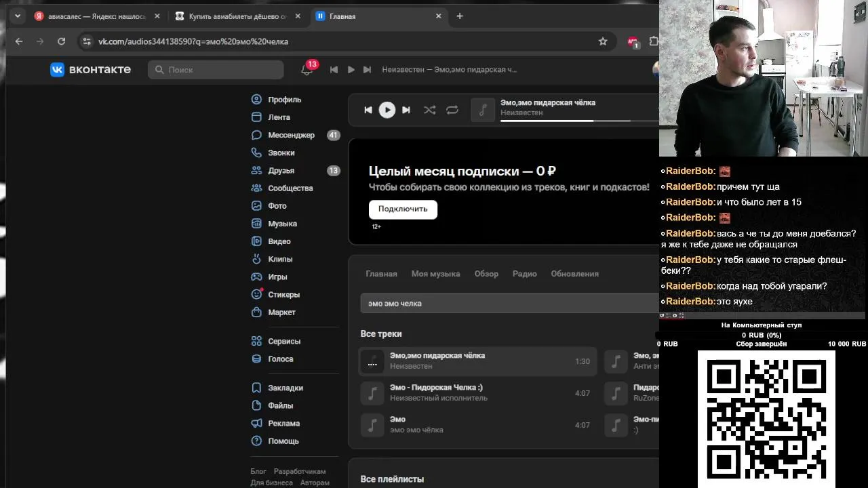Switch to the авиасалес Яндекс browser tab
The height and width of the screenshot is (488, 868).
click(96, 16)
